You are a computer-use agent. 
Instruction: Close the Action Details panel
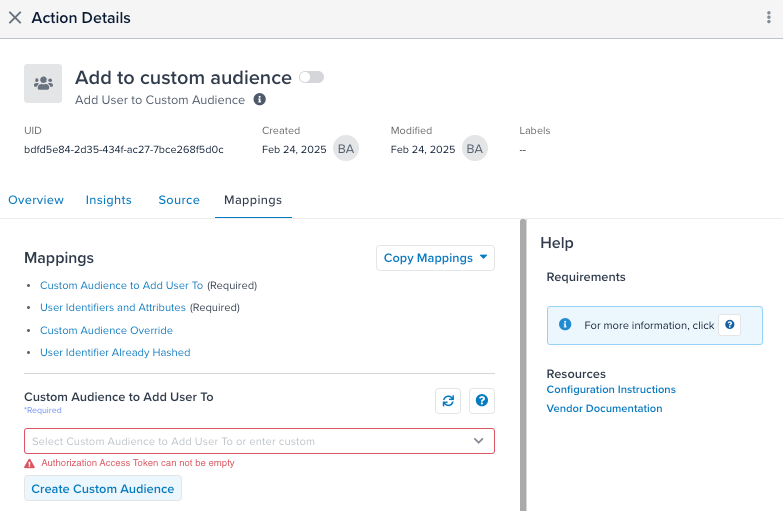click(15, 18)
